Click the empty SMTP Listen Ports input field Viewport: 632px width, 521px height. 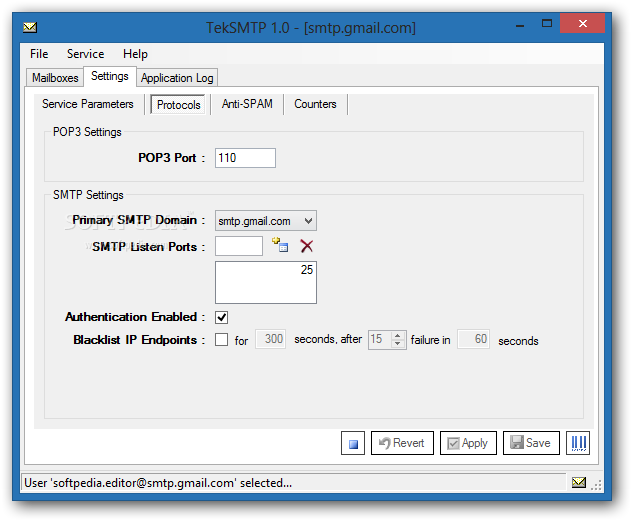pos(239,246)
